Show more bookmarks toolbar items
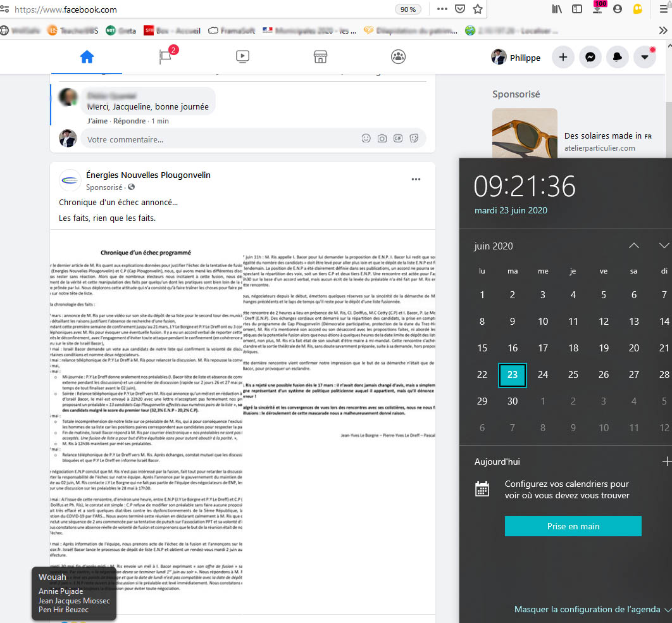Screen dimensions: 672x623 click(663, 30)
